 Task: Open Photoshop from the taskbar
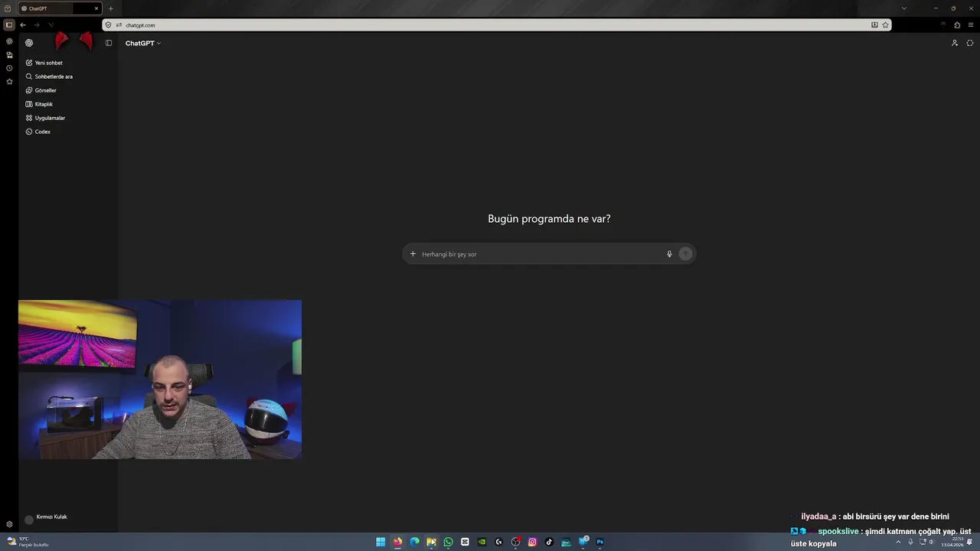[599, 542]
